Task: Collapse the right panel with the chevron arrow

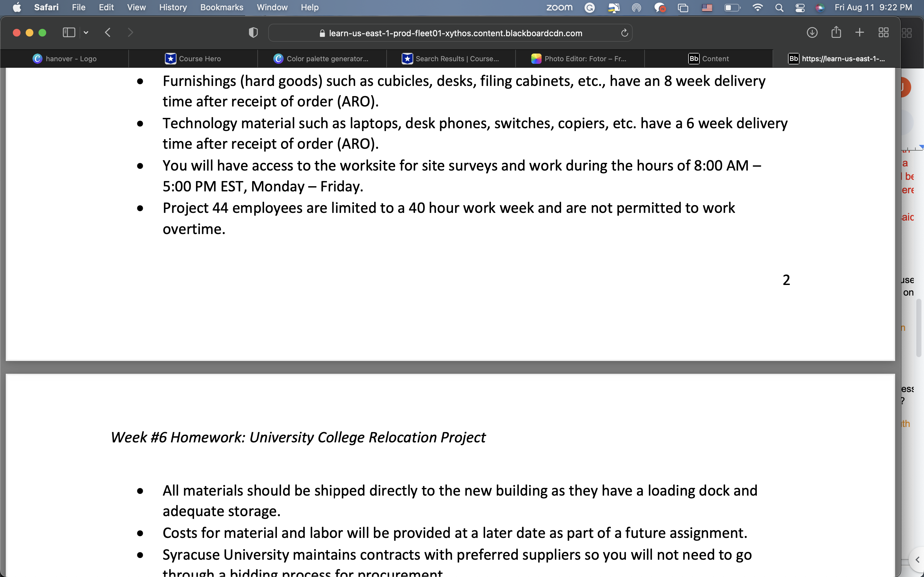Action: pyautogui.click(x=917, y=560)
